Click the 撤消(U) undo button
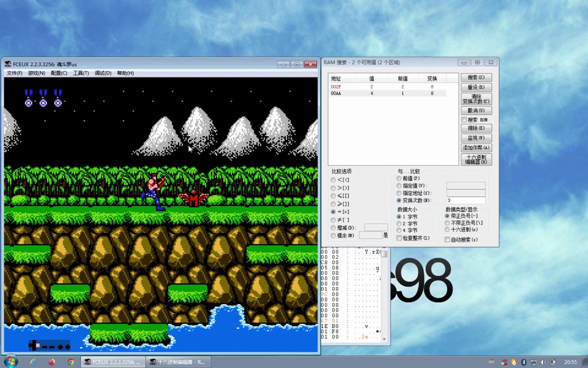Screen dimensions: 588x368 (x=476, y=110)
